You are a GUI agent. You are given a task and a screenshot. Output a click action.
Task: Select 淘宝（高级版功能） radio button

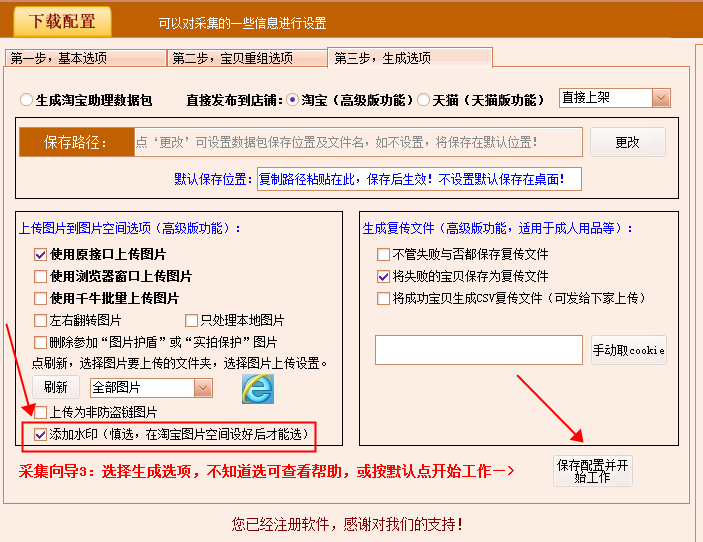coord(292,100)
